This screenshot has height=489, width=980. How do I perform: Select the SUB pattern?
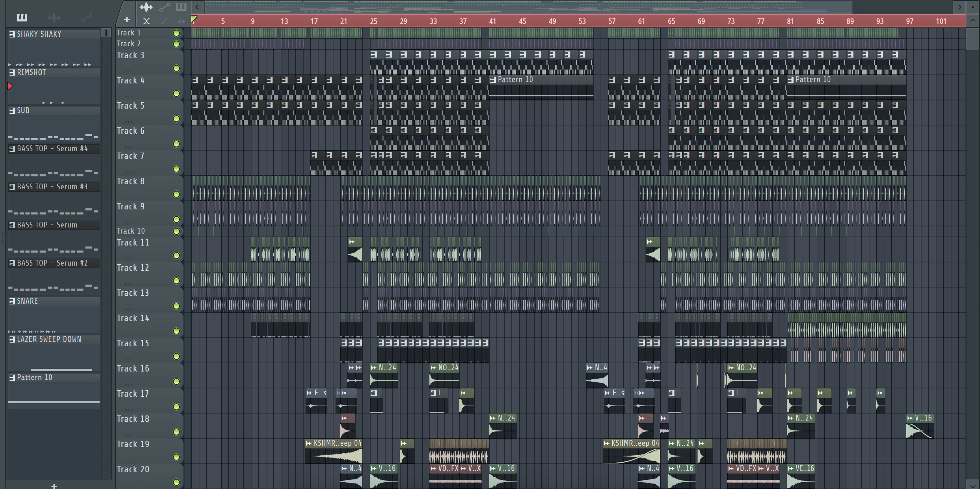pyautogui.click(x=54, y=110)
